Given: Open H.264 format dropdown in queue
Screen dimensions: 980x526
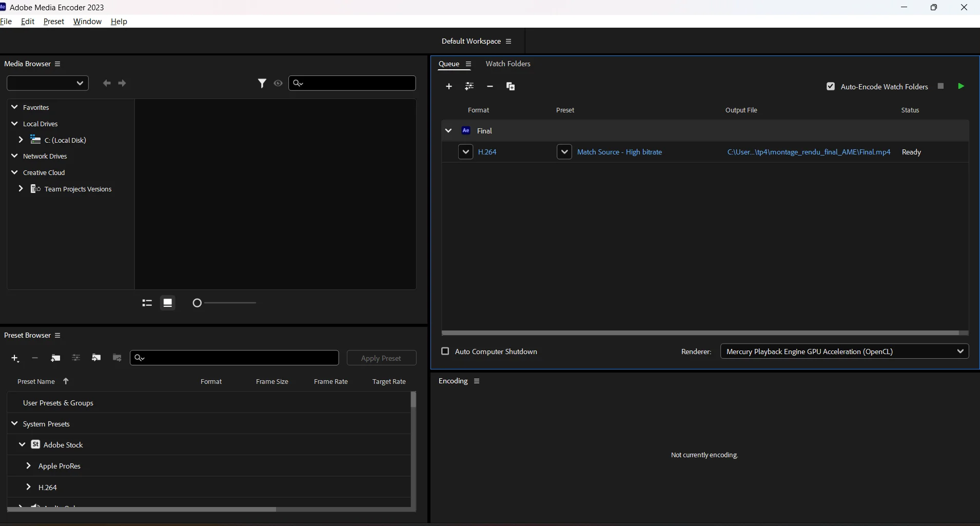Looking at the screenshot, I should [x=465, y=152].
